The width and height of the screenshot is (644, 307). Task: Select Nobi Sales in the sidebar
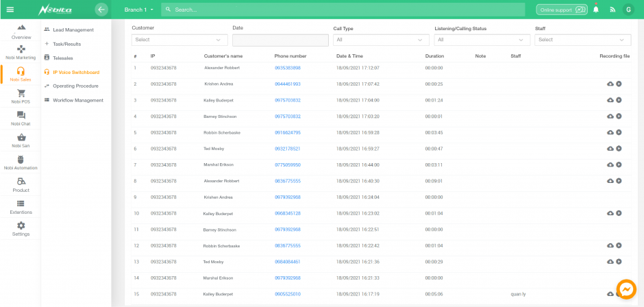21,75
